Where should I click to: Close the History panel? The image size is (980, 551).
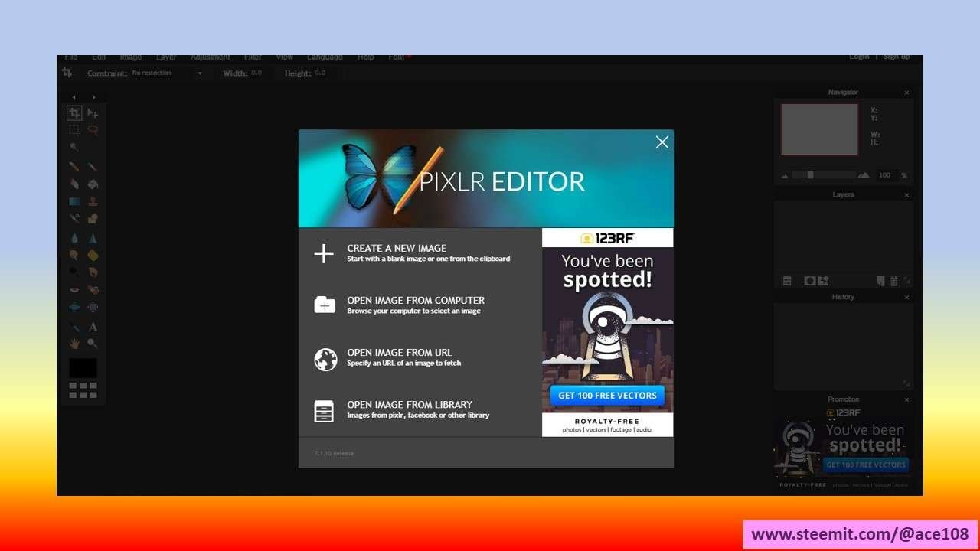(x=906, y=297)
